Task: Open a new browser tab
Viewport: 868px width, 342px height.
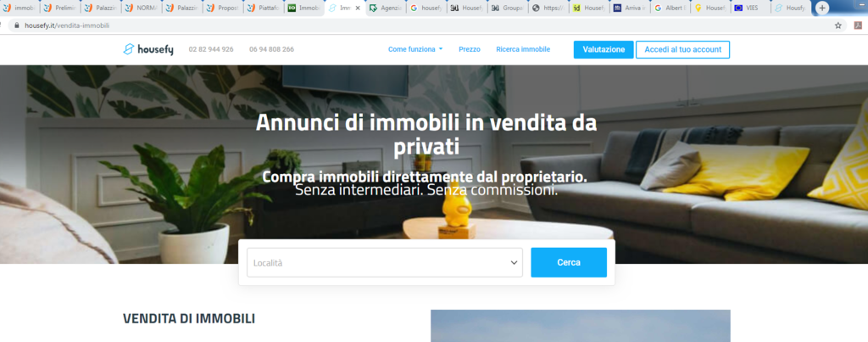Action: (x=821, y=8)
